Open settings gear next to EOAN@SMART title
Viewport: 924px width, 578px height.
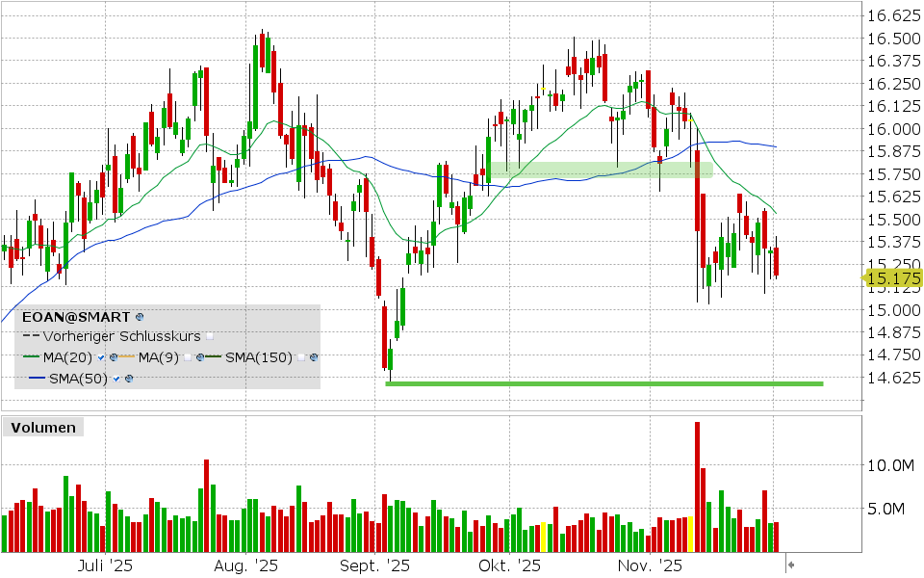click(139, 317)
